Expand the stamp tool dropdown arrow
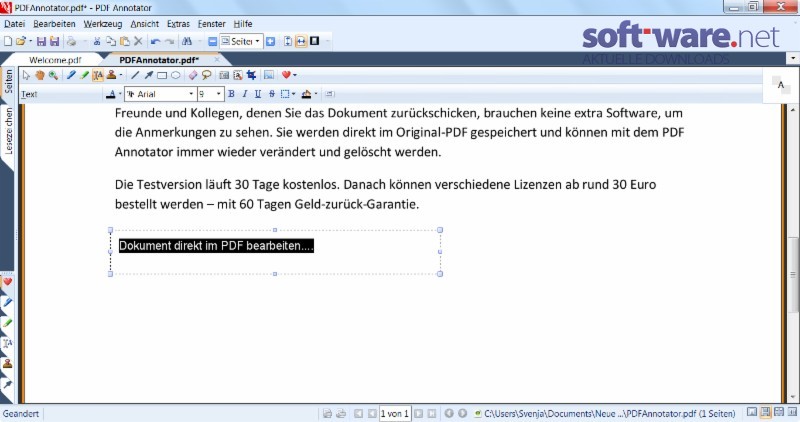Image resolution: width=800 pixels, height=422 pixels. (x=121, y=76)
